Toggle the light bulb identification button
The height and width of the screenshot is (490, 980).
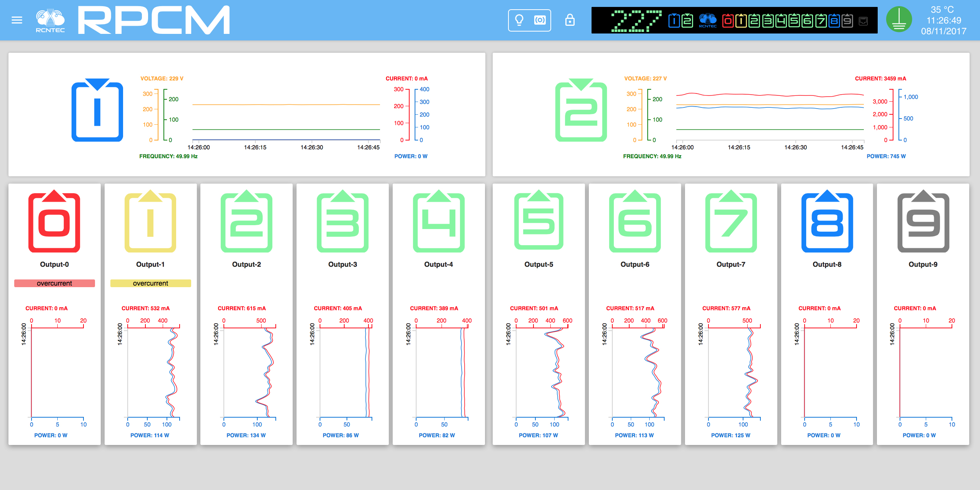pyautogui.click(x=519, y=20)
